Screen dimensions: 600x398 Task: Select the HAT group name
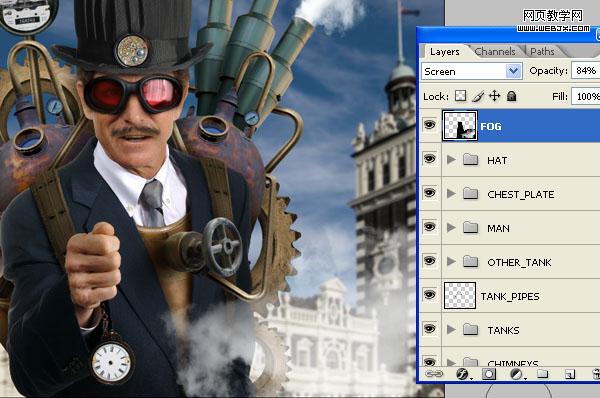tap(497, 160)
